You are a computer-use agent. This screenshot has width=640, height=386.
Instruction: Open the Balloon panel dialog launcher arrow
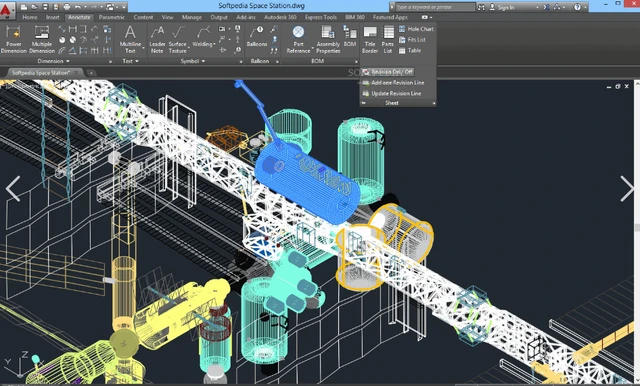pos(278,62)
